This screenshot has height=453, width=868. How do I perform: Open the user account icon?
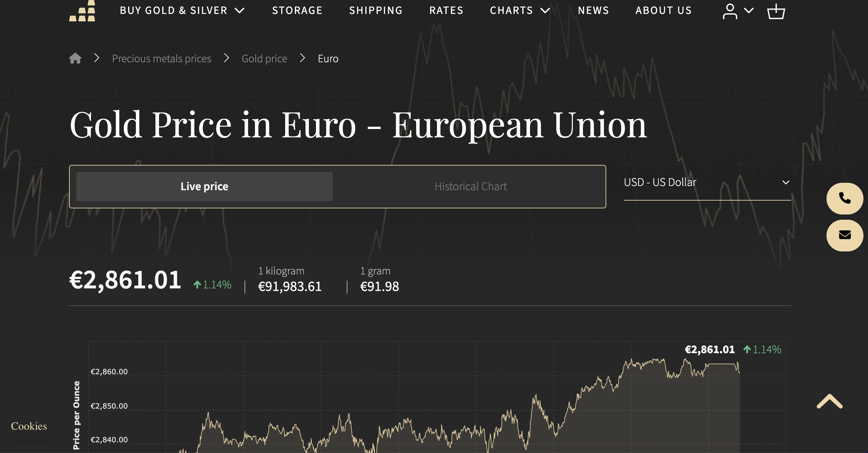pos(730,11)
